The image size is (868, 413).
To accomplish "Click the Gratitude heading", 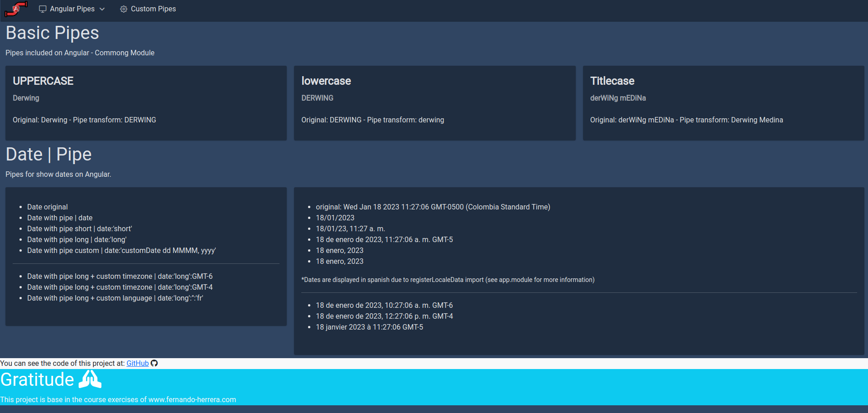I will tap(37, 379).
